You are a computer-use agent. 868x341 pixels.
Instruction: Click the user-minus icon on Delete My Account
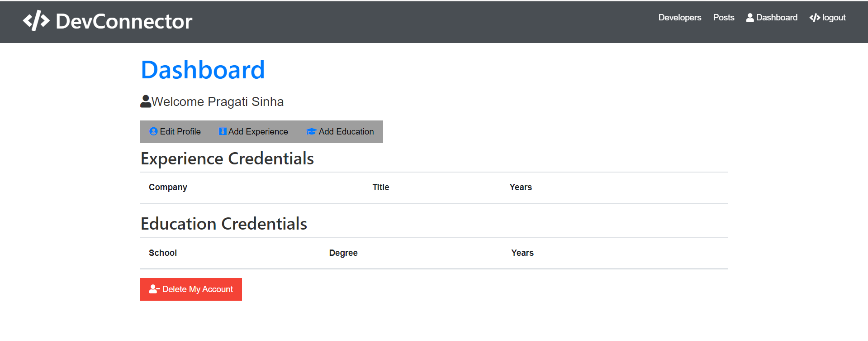pos(154,289)
